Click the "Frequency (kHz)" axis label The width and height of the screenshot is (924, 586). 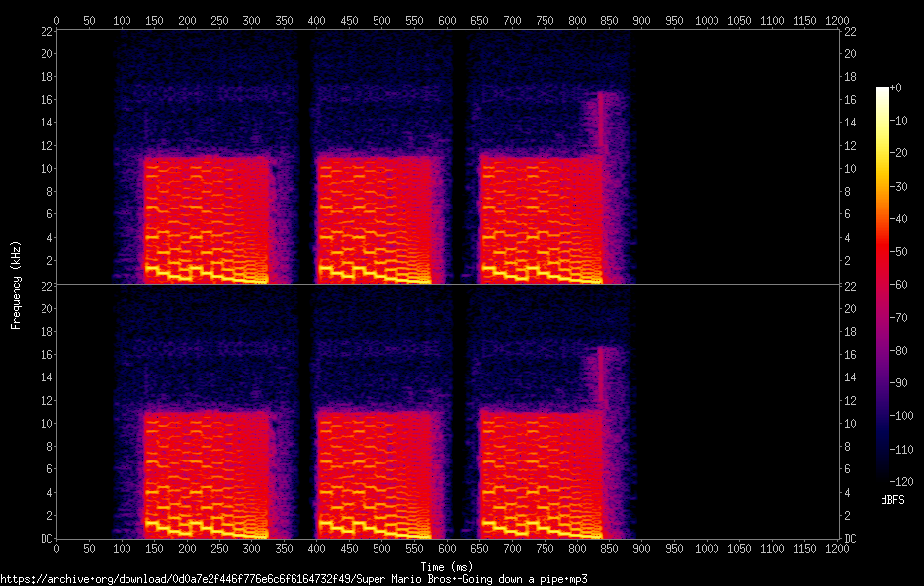pyautogui.click(x=16, y=285)
